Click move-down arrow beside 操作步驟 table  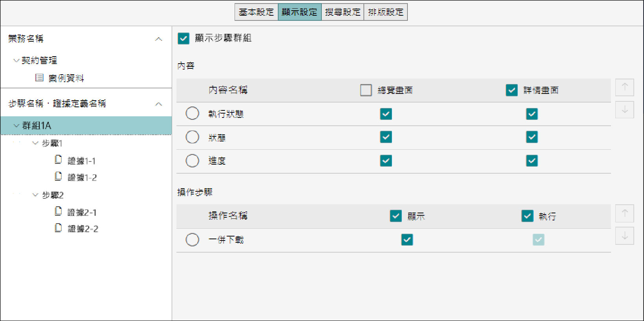(624, 236)
